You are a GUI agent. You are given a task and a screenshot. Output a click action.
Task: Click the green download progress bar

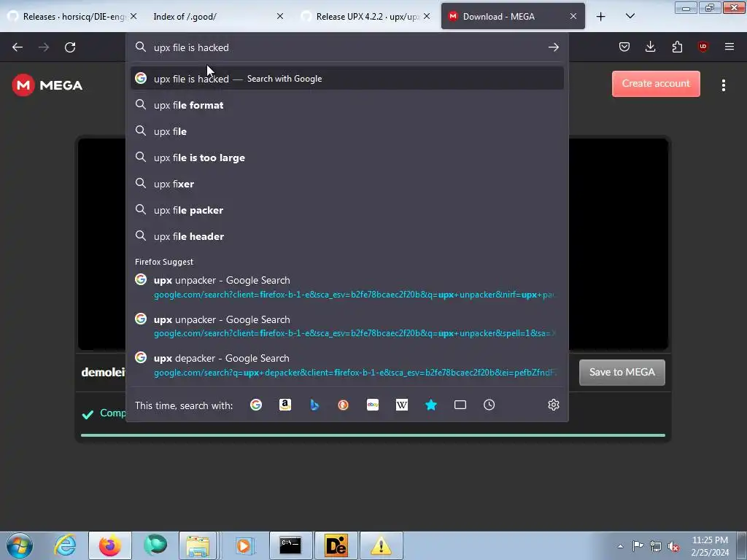click(373, 435)
